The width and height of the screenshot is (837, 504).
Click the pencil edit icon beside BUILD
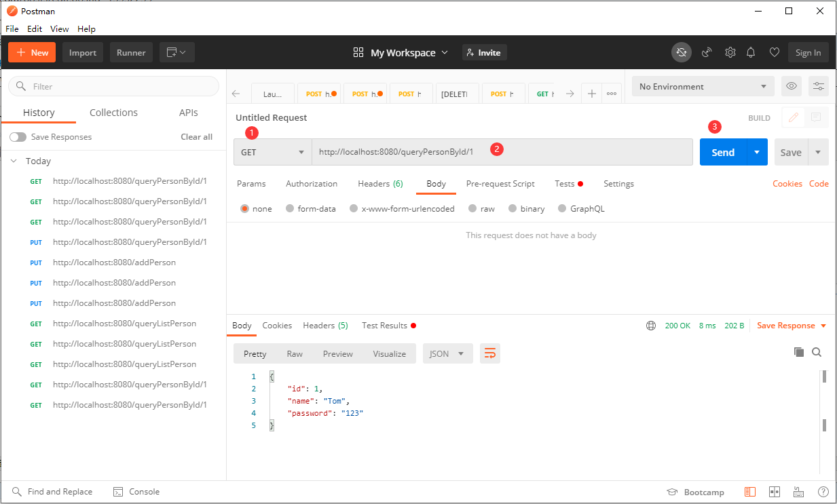[x=793, y=117]
